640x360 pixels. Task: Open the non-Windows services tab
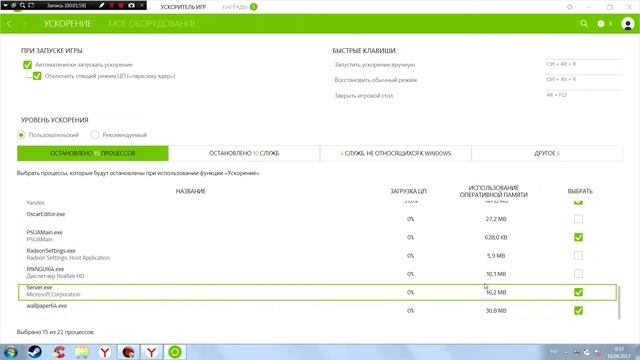tap(396, 153)
